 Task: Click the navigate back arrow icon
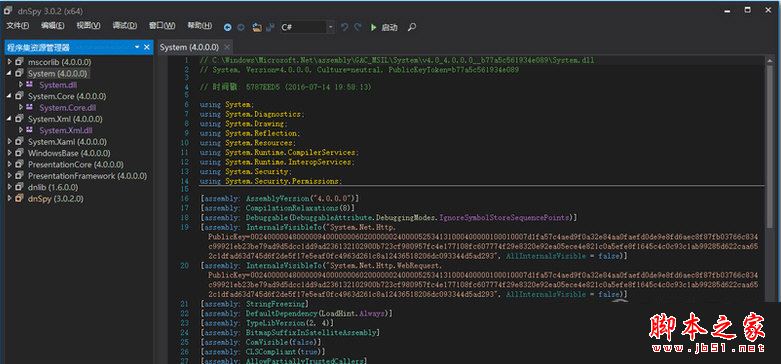(228, 27)
